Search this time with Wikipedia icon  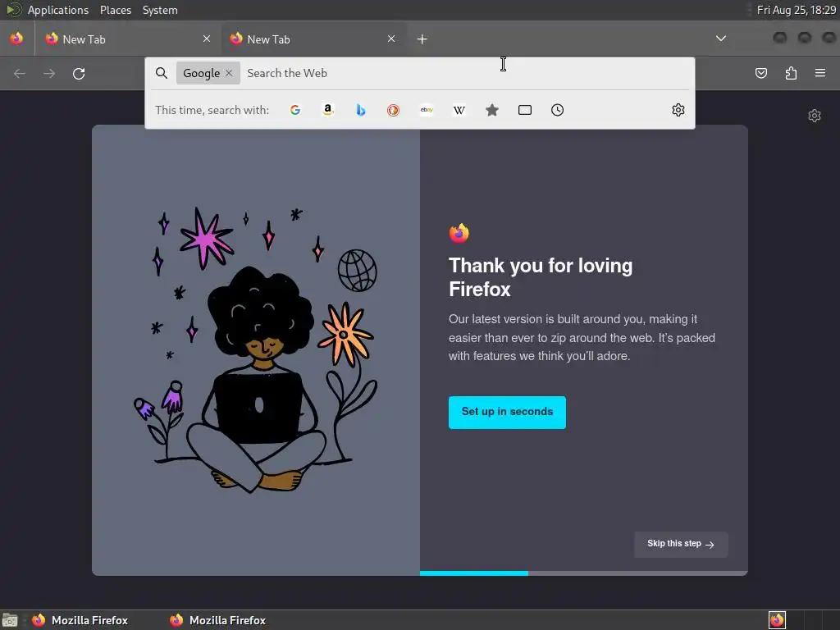pos(459,110)
